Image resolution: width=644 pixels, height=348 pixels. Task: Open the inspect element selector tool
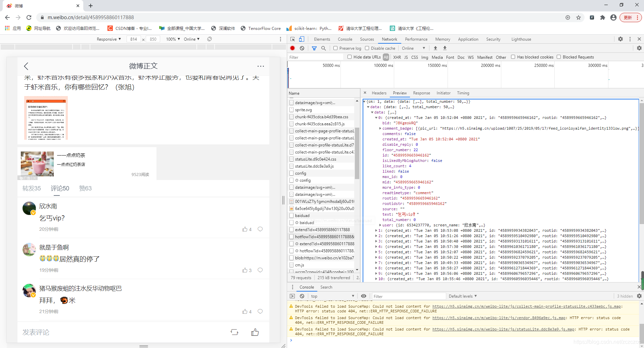pos(293,39)
